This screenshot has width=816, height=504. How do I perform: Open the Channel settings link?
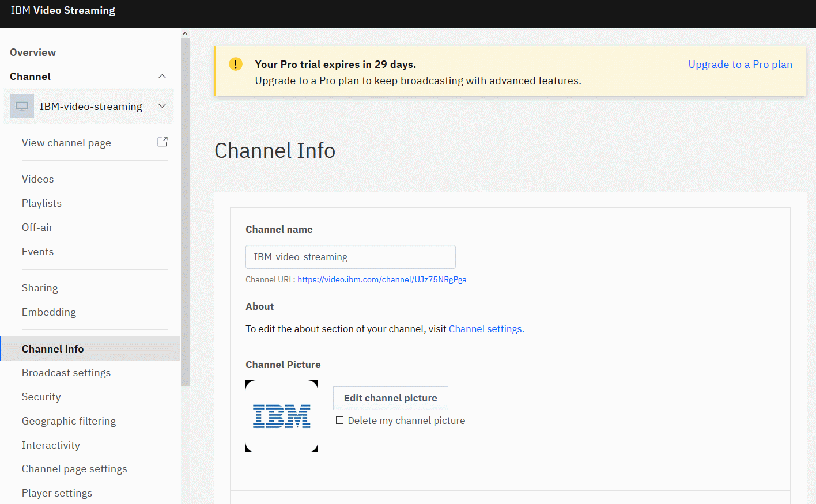486,329
